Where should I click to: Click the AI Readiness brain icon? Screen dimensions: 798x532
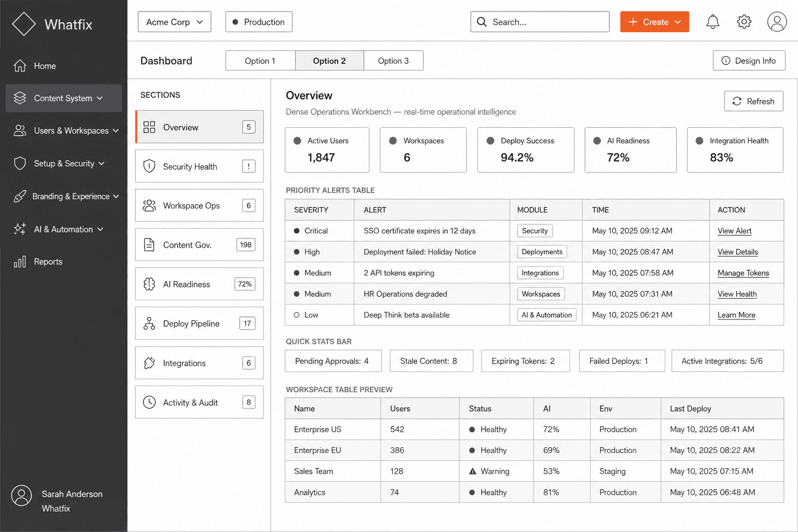pyautogui.click(x=149, y=284)
